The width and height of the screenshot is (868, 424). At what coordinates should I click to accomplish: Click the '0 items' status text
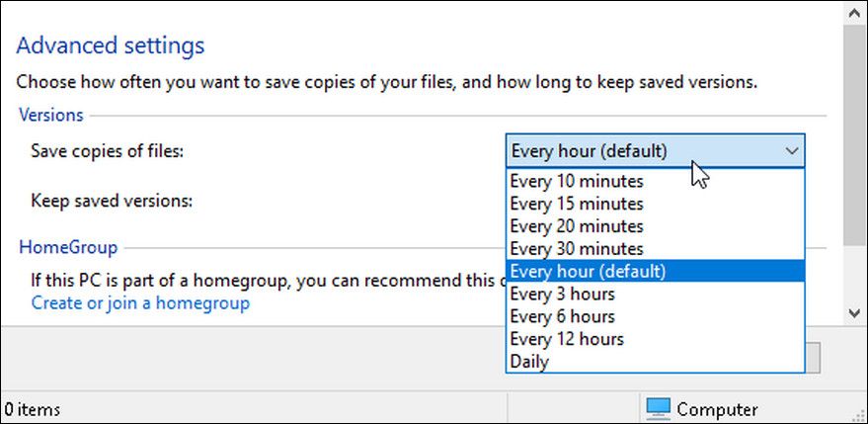tap(33, 409)
